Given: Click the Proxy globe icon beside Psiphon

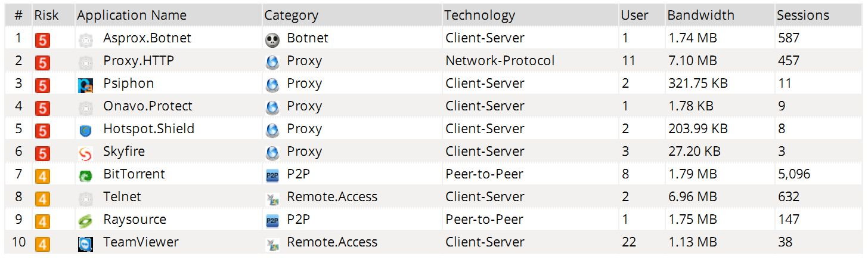Looking at the screenshot, I should click(272, 85).
